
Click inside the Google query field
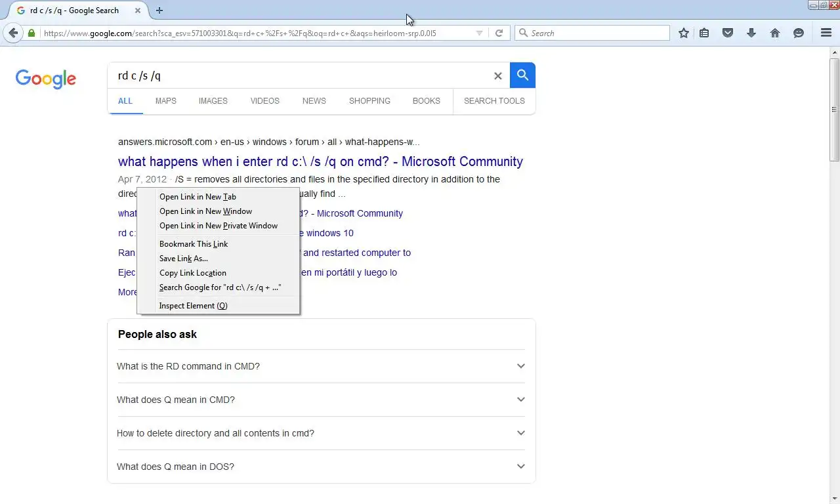coord(302,75)
